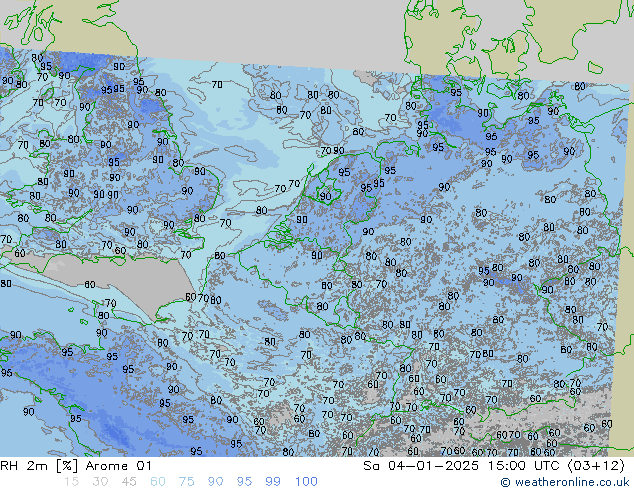Select the legend value 60
Screen dimensions: 634x490
(x=158, y=482)
